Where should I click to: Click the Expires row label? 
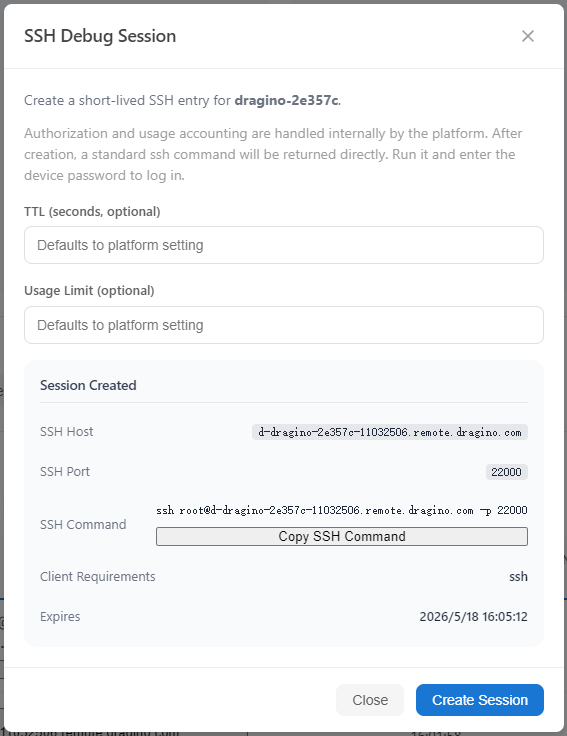pyautogui.click(x=60, y=616)
